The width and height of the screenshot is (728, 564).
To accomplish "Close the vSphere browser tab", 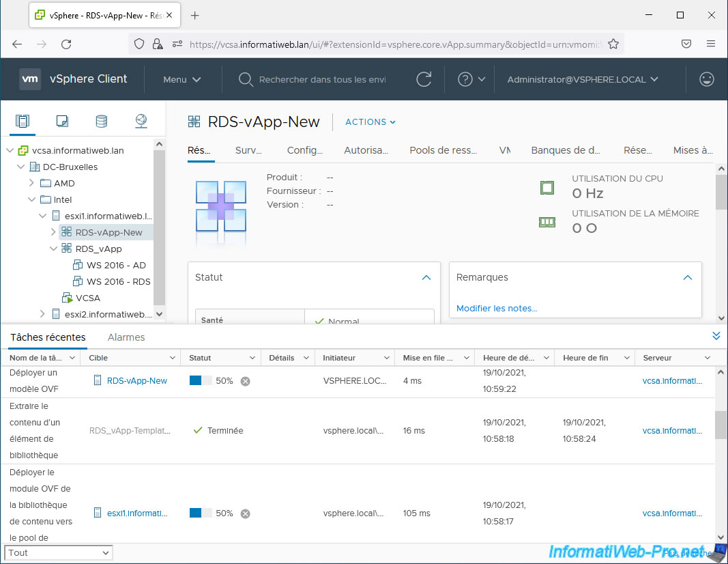I will click(x=169, y=15).
